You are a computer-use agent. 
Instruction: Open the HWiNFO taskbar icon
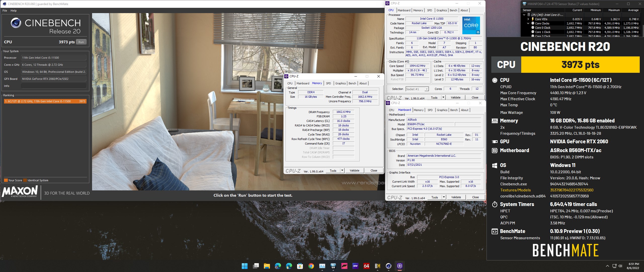click(x=333, y=266)
